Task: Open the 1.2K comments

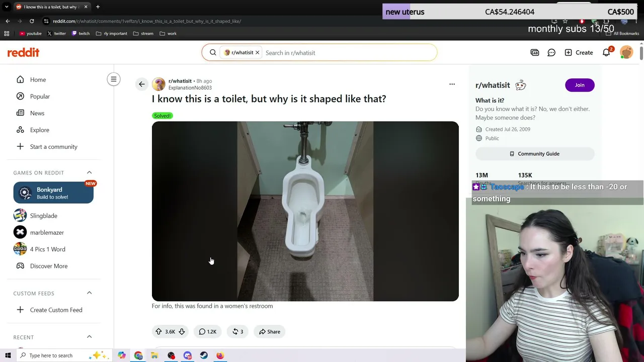Action: [x=207, y=331]
